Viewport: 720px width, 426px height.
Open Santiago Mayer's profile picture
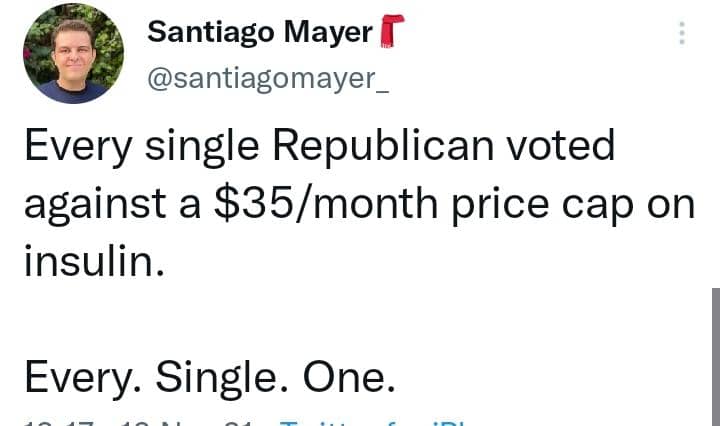pos(73,53)
